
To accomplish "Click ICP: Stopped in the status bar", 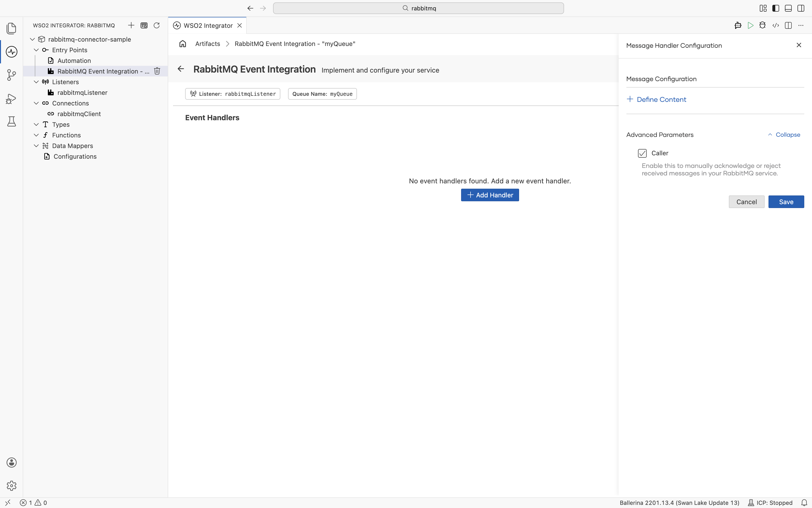I will 770,503.
